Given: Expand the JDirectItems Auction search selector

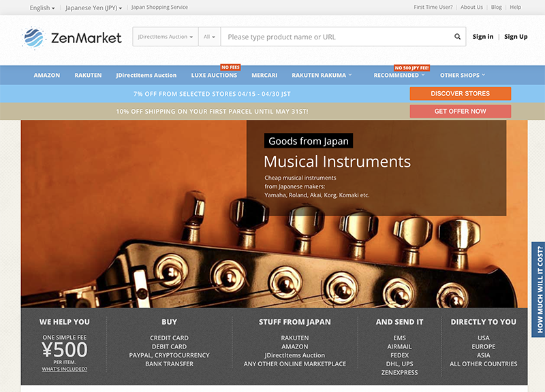Looking at the screenshot, I should [x=166, y=37].
